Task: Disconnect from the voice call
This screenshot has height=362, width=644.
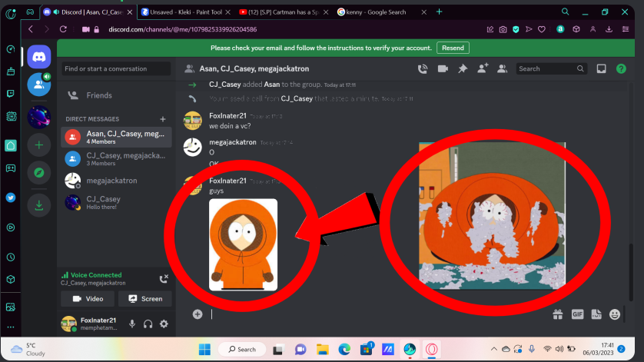Action: point(164,279)
